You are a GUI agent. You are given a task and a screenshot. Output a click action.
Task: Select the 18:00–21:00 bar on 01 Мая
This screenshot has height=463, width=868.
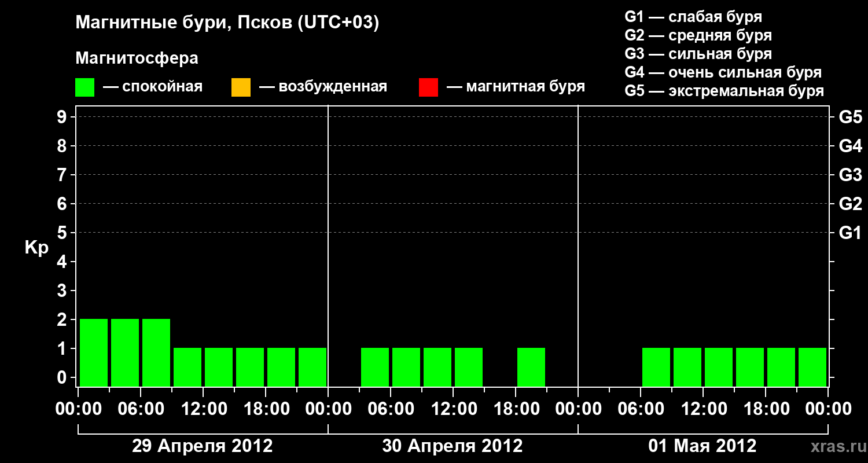coord(781,367)
